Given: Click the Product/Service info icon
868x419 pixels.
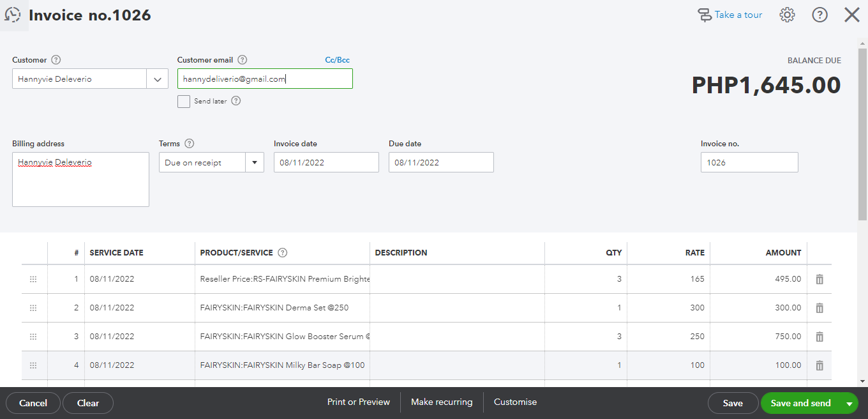Looking at the screenshot, I should click(x=283, y=253).
